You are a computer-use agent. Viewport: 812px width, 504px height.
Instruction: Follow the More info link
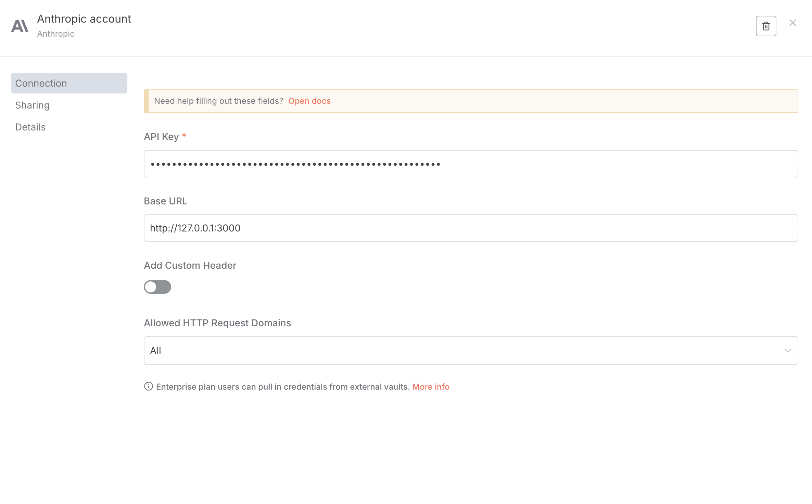(x=431, y=387)
